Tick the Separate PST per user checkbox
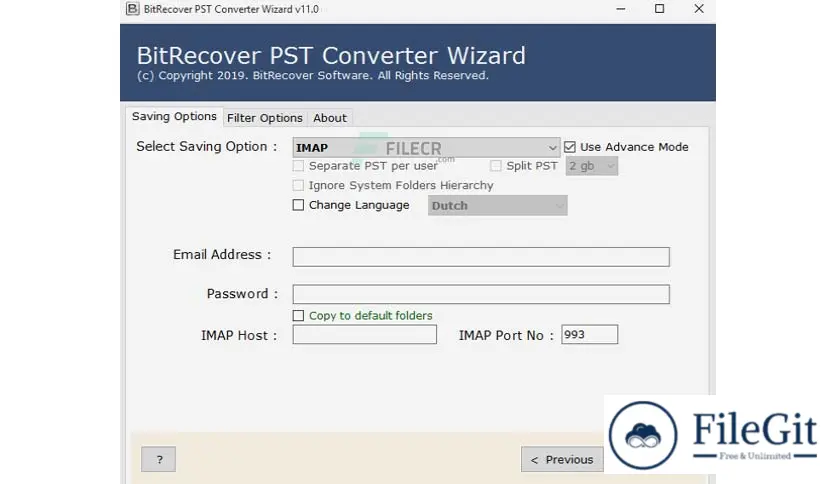Screen dimensions: 836x484 pos(299,166)
